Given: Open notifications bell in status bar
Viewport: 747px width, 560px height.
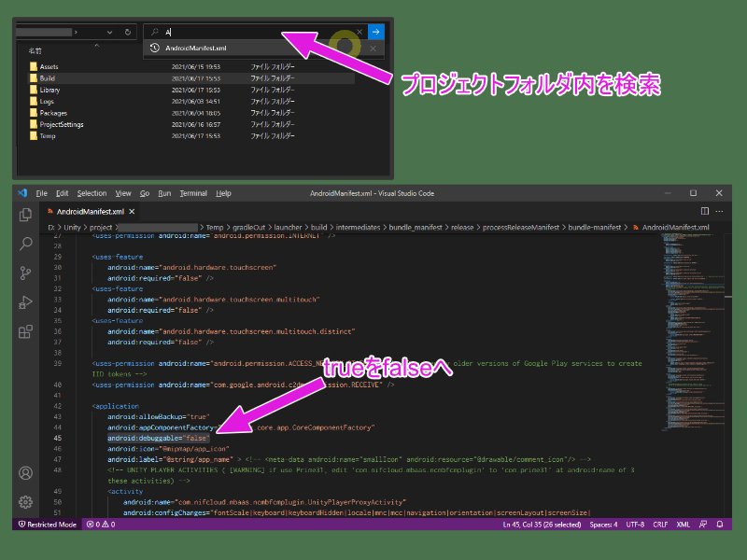Looking at the screenshot, I should [x=720, y=525].
